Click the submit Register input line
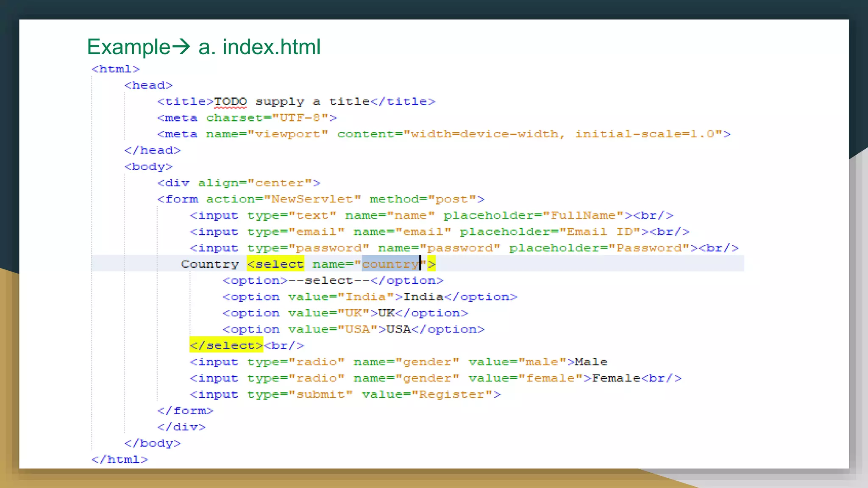The width and height of the screenshot is (868, 488). [345, 395]
